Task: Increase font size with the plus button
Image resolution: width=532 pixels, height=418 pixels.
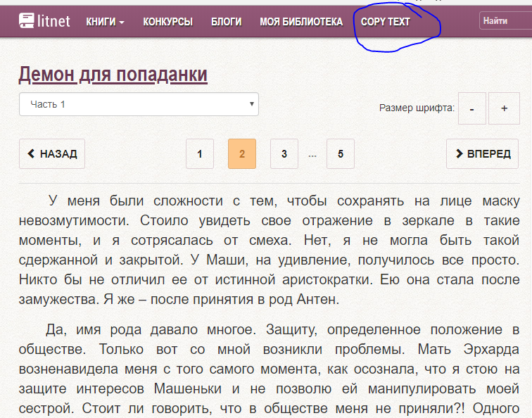Action: pyautogui.click(x=504, y=108)
